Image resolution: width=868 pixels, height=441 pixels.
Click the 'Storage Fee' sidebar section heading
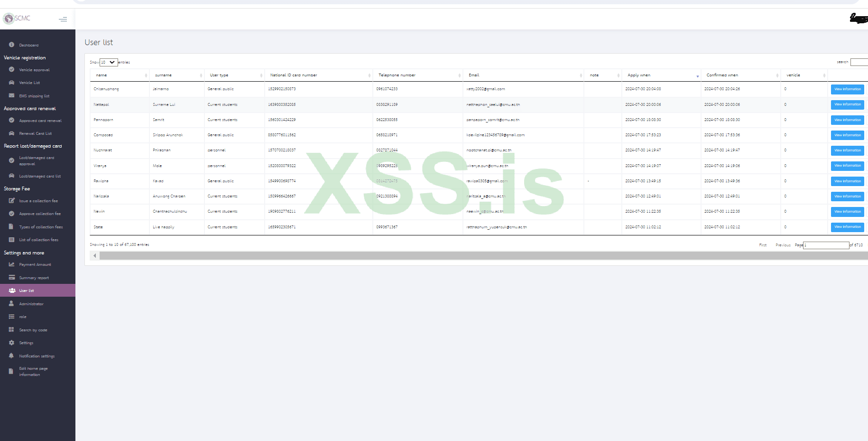[17, 188]
